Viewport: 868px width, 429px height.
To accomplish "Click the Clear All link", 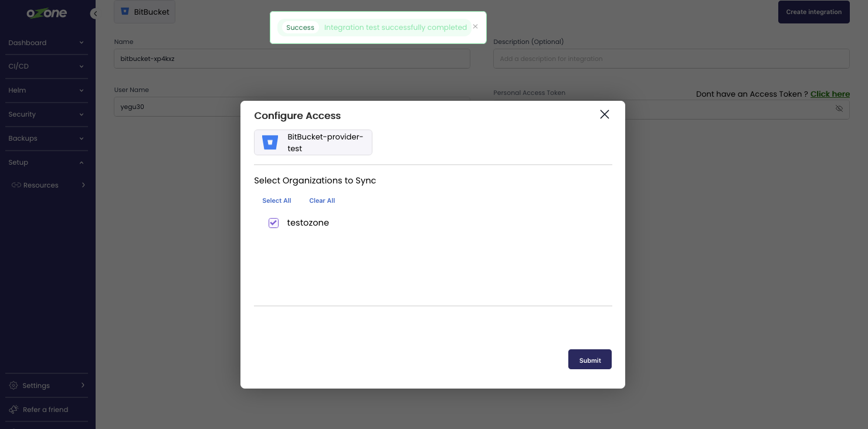I will 322,200.
